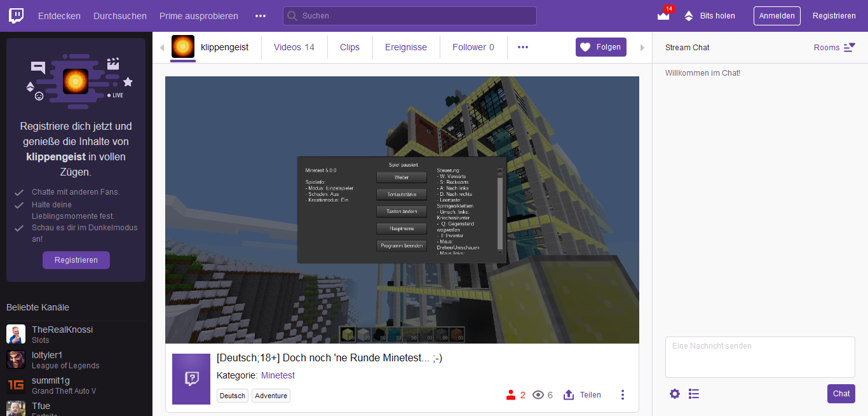
Task: Click the notification badge 14
Action: click(668, 9)
